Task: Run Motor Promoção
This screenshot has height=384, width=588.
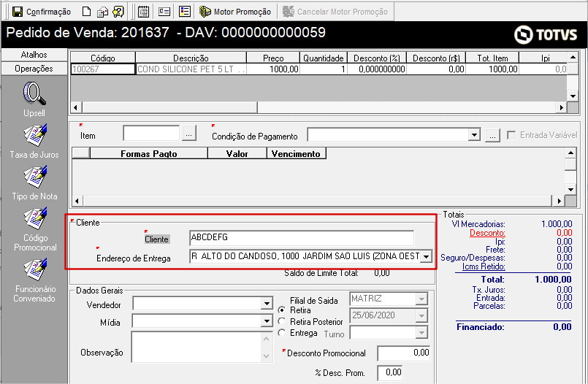Action: [x=235, y=12]
